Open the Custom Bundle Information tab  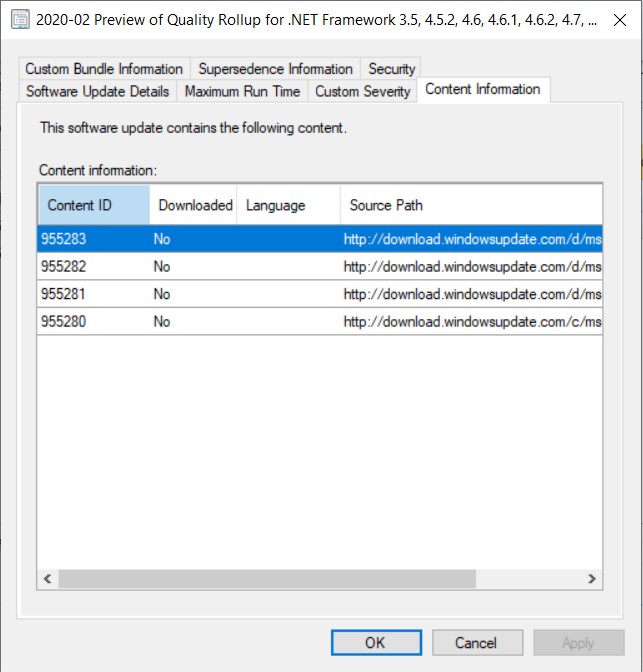(104, 69)
